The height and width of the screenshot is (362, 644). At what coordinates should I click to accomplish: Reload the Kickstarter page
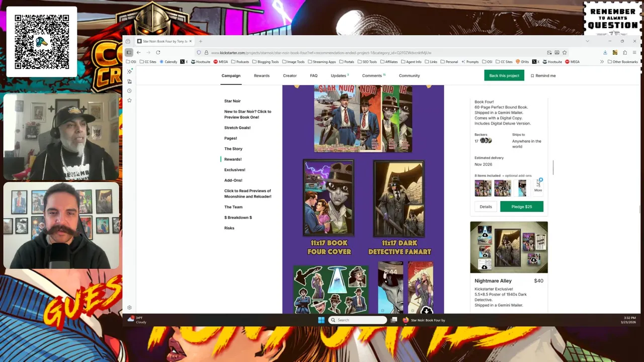pos(158,52)
